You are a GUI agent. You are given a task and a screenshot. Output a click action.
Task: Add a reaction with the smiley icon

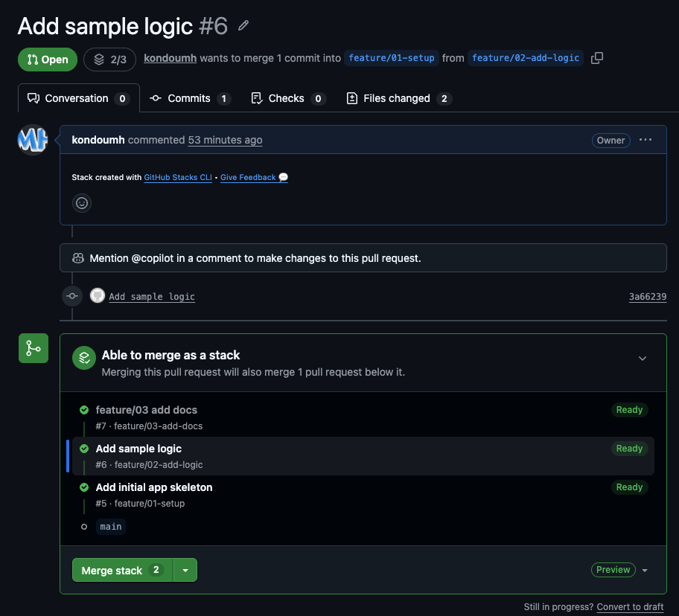(82, 203)
